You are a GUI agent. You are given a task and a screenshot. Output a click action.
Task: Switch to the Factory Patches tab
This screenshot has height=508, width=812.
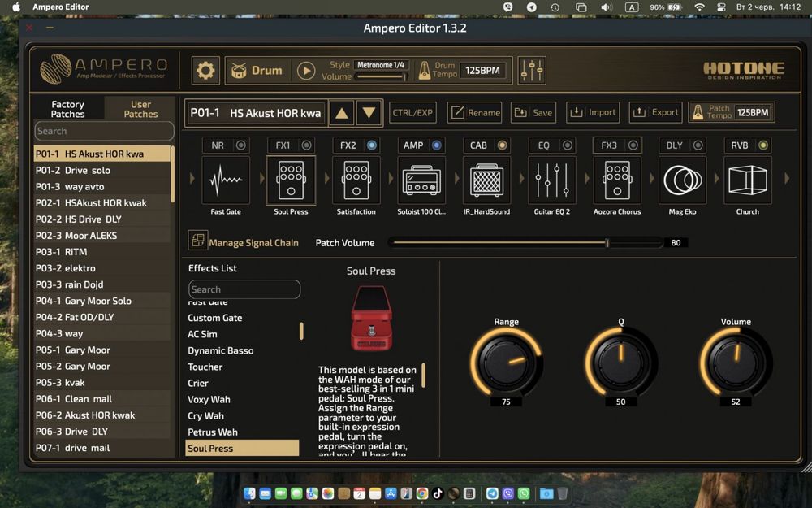pyautogui.click(x=68, y=109)
